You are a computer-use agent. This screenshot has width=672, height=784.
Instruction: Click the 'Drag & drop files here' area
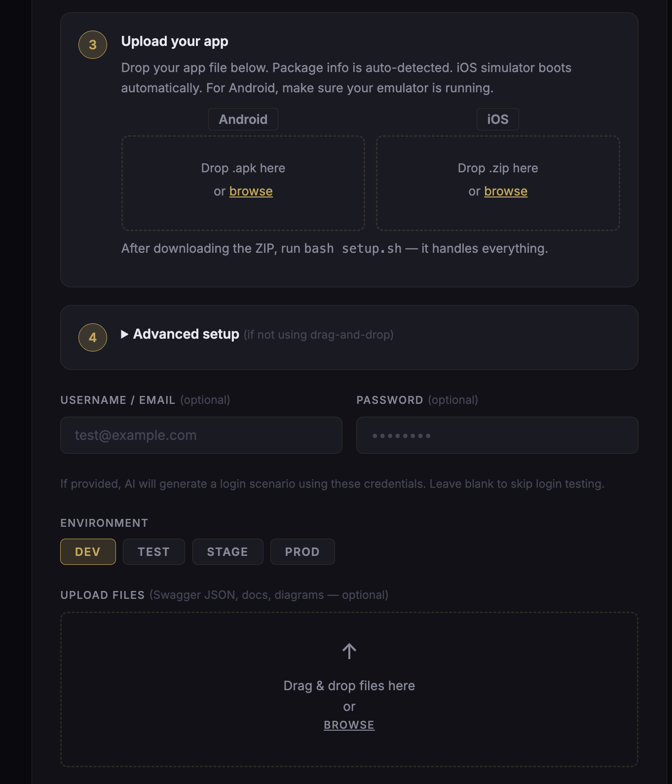pos(349,686)
